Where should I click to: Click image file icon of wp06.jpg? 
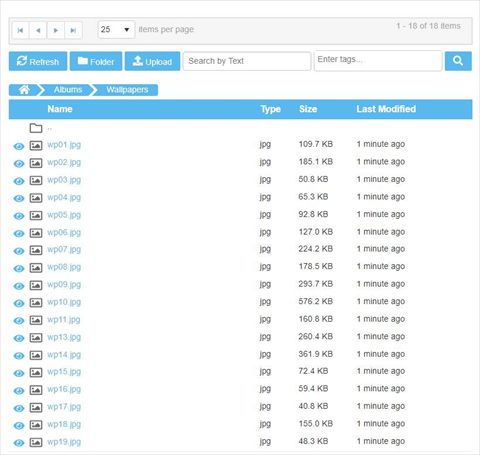36,233
